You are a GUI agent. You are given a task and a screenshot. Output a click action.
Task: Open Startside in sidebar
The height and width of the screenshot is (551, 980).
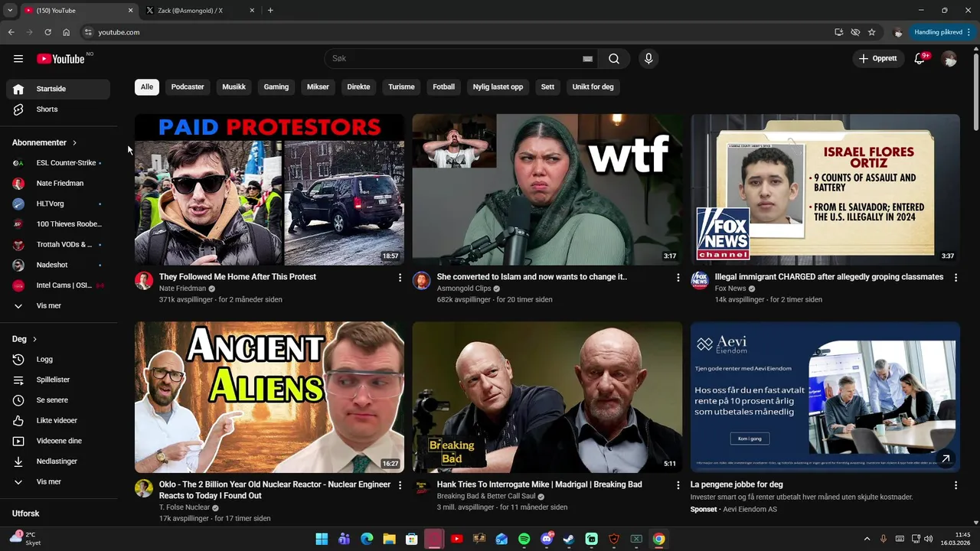point(58,89)
